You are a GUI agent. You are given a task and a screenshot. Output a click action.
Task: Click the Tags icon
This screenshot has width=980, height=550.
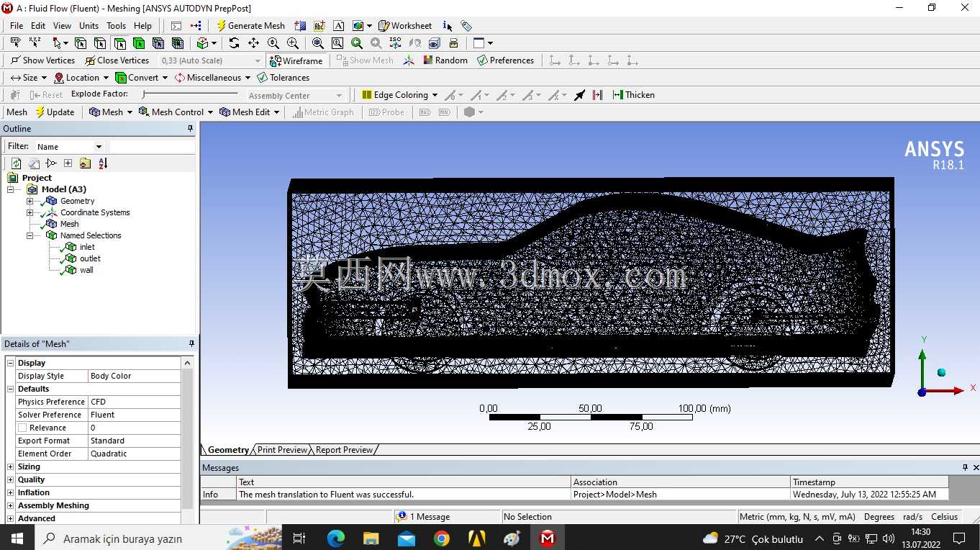466,25
